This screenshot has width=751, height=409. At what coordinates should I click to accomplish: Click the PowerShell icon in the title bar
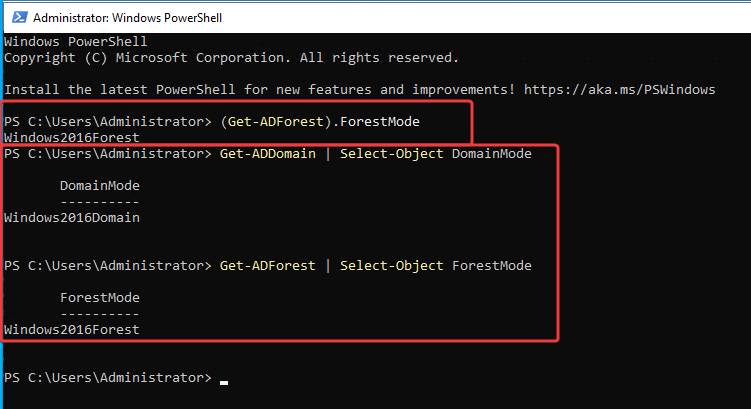(17, 18)
